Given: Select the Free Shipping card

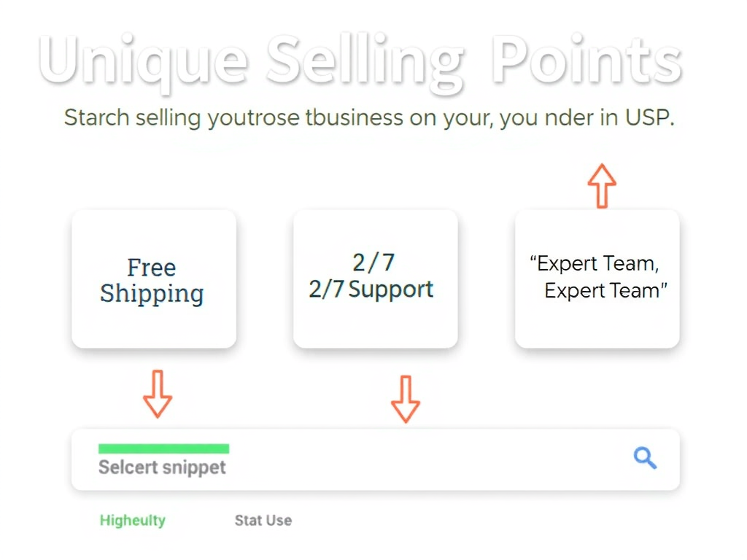Looking at the screenshot, I should pyautogui.click(x=154, y=279).
